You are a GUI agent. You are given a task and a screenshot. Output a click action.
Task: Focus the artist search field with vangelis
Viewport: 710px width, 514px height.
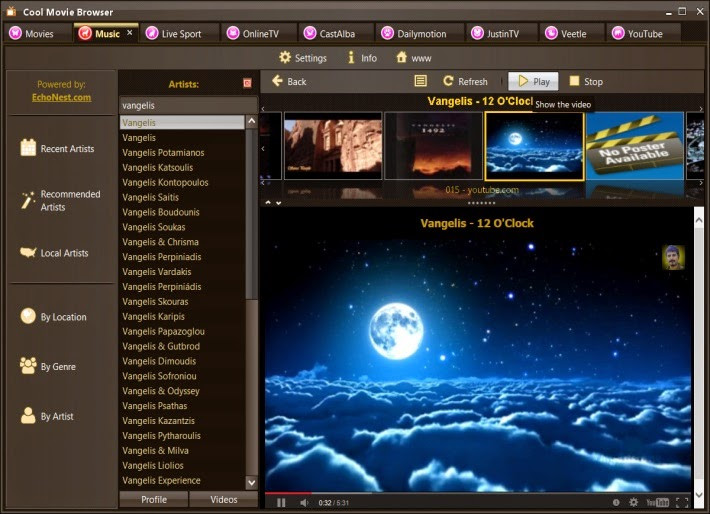[x=188, y=106]
